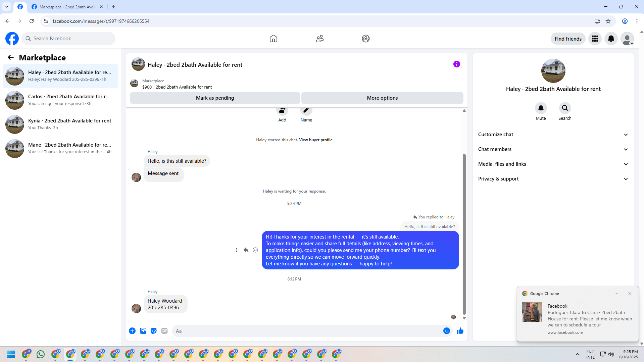Click Mark as pending button

(215, 98)
